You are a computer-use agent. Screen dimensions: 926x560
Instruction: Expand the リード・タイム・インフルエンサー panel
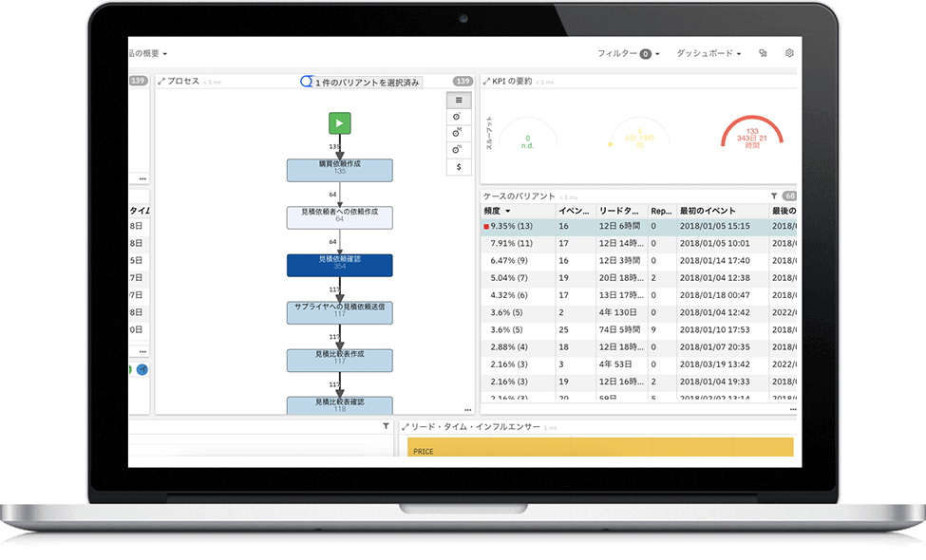point(406,426)
